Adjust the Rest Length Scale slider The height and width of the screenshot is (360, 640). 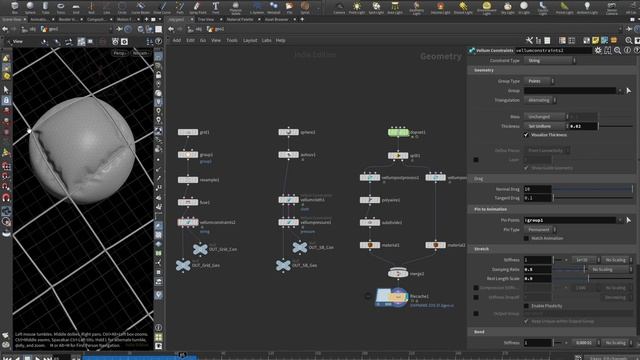592,278
